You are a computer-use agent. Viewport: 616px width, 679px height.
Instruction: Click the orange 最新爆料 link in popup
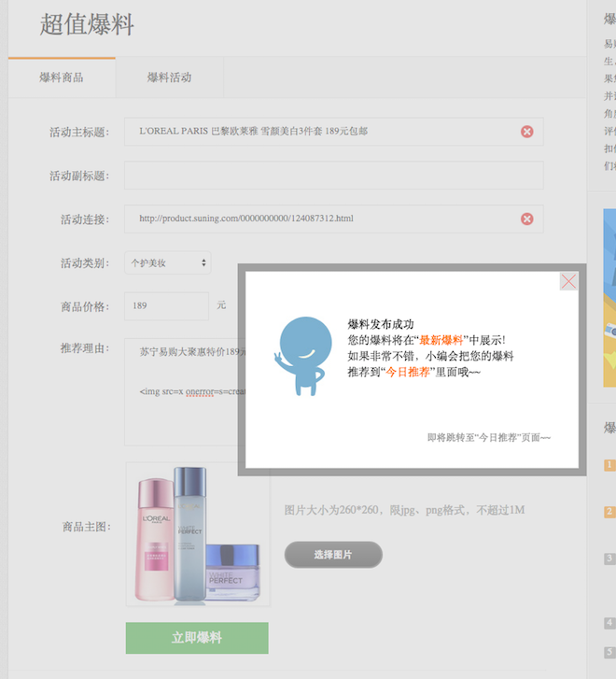pyautogui.click(x=441, y=340)
